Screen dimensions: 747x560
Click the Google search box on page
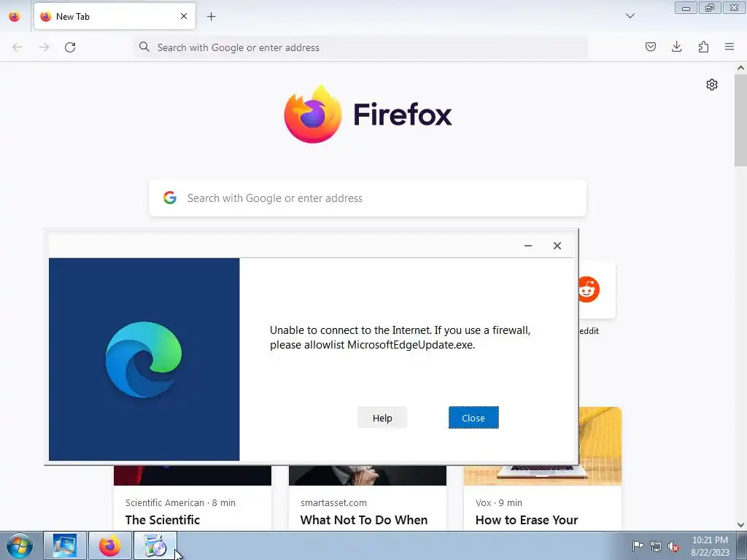[x=368, y=198]
